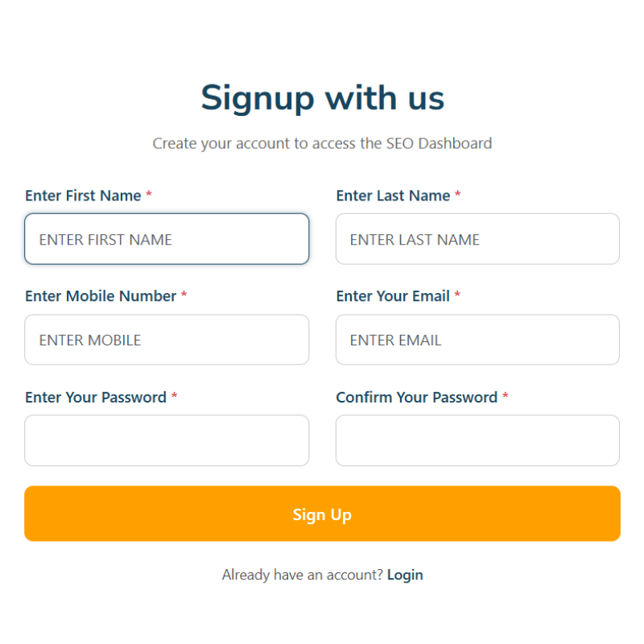
Task: Click the Enter Your Password label
Action: [x=96, y=397]
